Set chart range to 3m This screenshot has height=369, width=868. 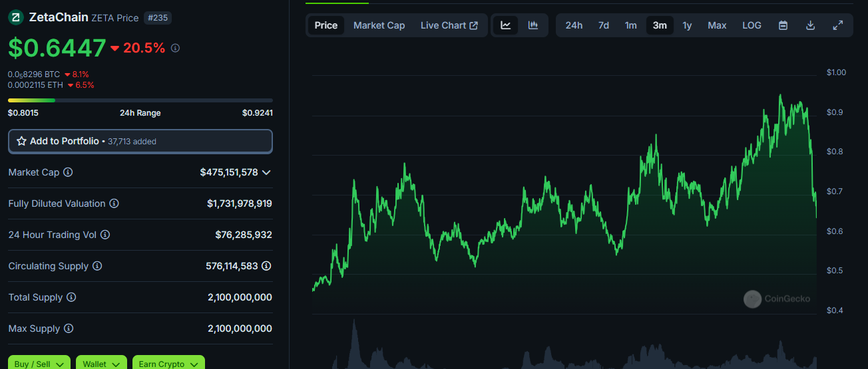coord(660,25)
